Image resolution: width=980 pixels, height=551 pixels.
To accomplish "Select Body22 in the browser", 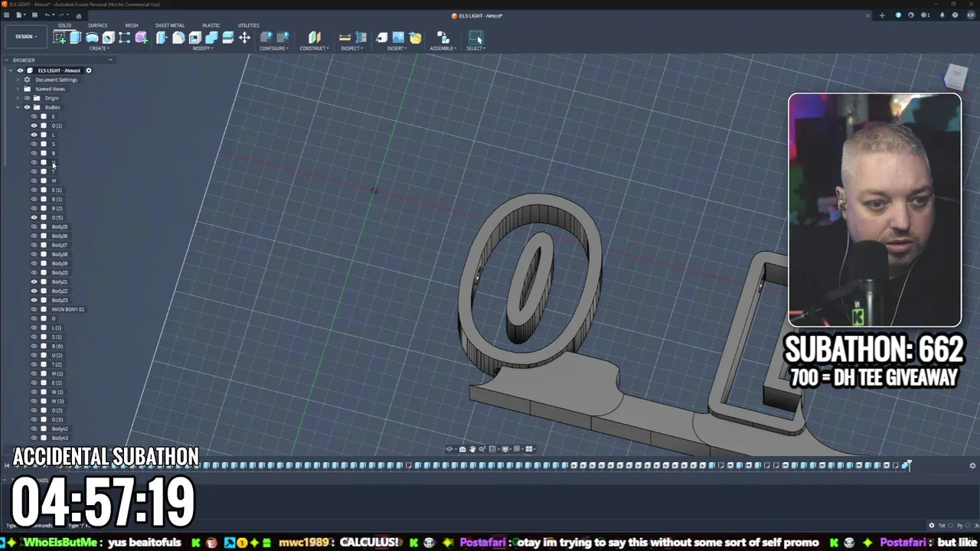I will 60,291.
